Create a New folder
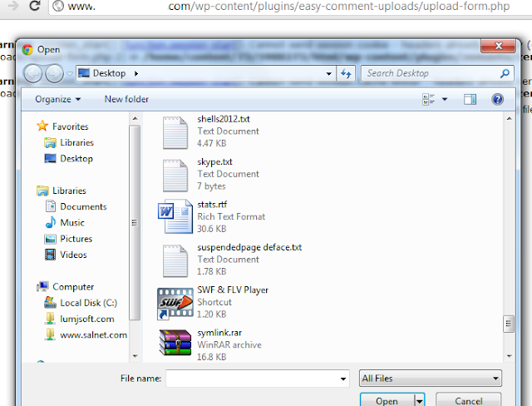Viewport: 532px width, 406px height. click(x=126, y=99)
